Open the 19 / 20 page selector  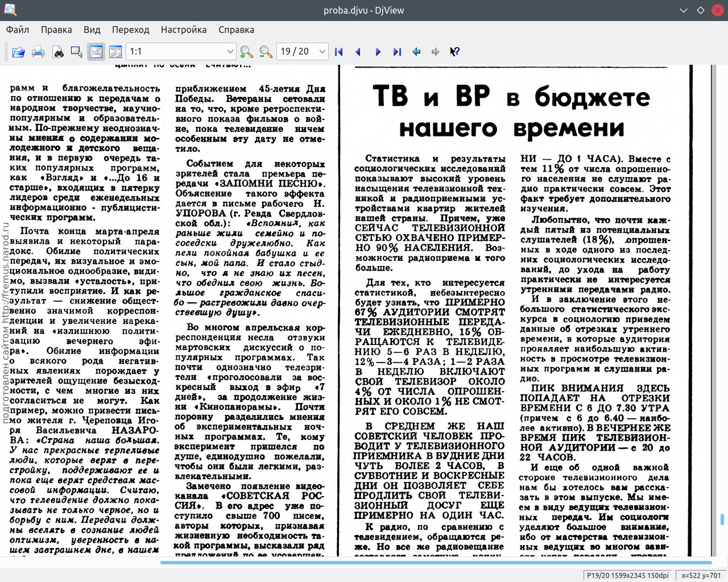click(x=302, y=52)
